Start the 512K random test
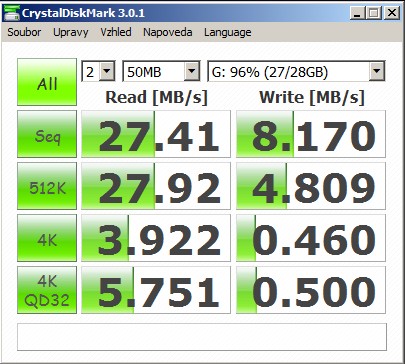Screen dimensions: 405x364 click(x=47, y=186)
